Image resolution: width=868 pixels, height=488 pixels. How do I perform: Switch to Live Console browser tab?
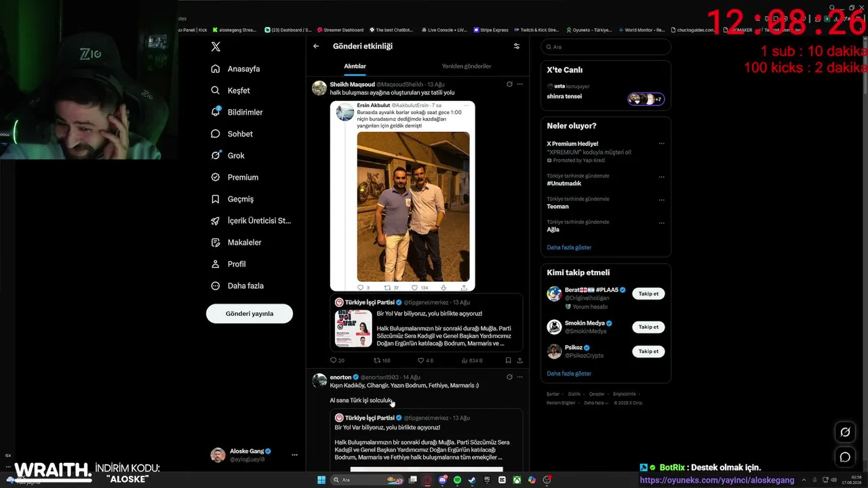coord(444,30)
